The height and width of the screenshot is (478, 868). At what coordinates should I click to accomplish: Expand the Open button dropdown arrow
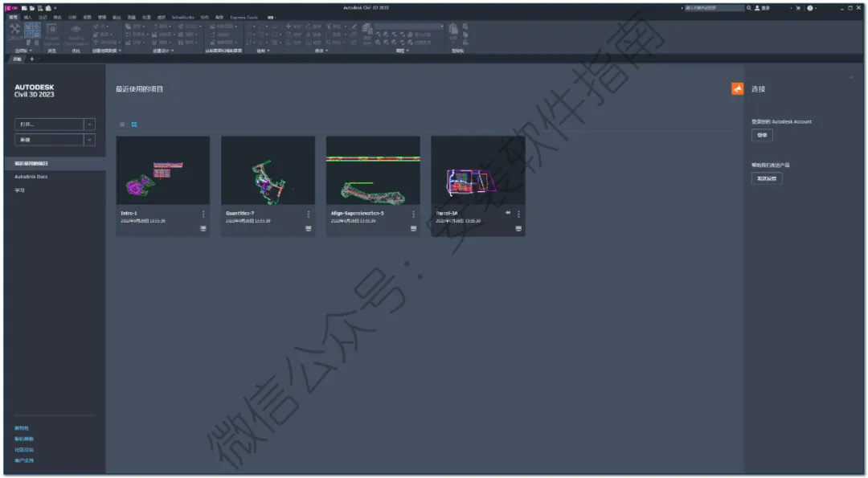click(89, 125)
